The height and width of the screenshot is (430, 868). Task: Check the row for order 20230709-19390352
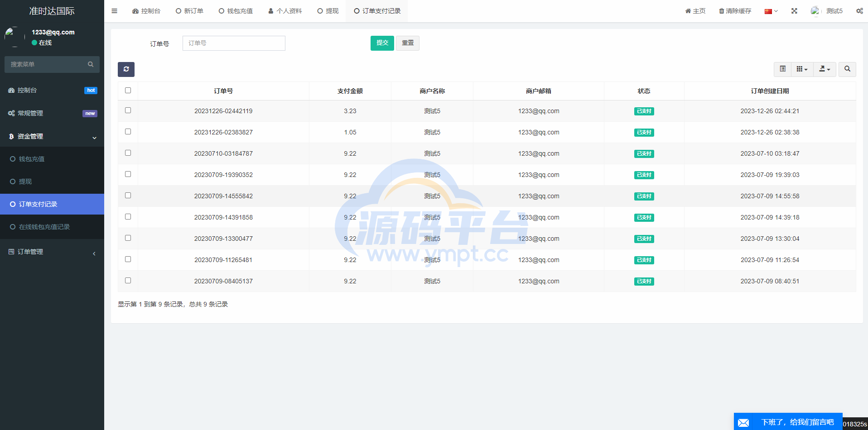tap(128, 174)
